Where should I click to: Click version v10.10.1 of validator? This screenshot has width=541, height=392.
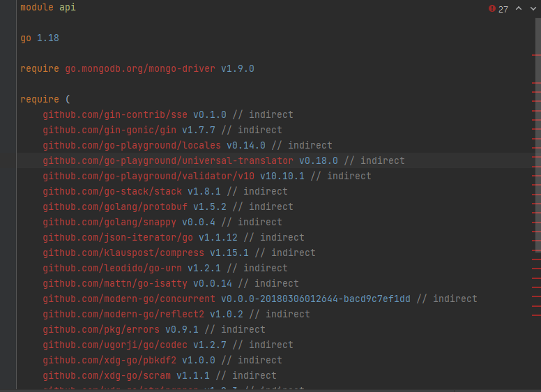pos(282,176)
